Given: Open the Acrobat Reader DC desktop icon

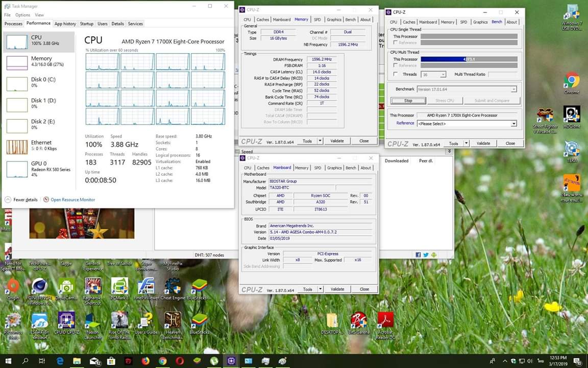Looking at the screenshot, I should 385,326.
